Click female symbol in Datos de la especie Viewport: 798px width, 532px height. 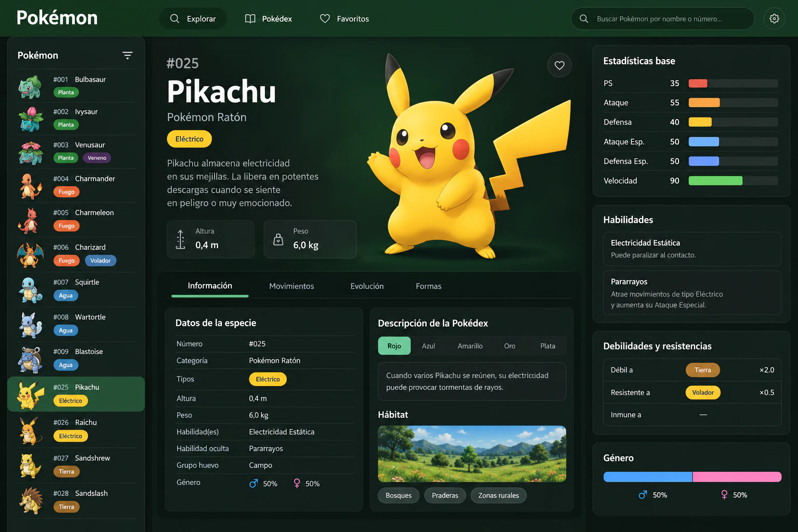tap(297, 483)
